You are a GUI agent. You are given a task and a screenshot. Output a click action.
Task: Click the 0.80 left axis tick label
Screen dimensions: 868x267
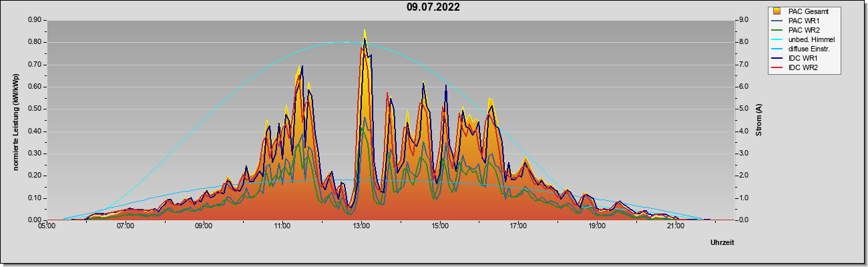tap(35, 42)
